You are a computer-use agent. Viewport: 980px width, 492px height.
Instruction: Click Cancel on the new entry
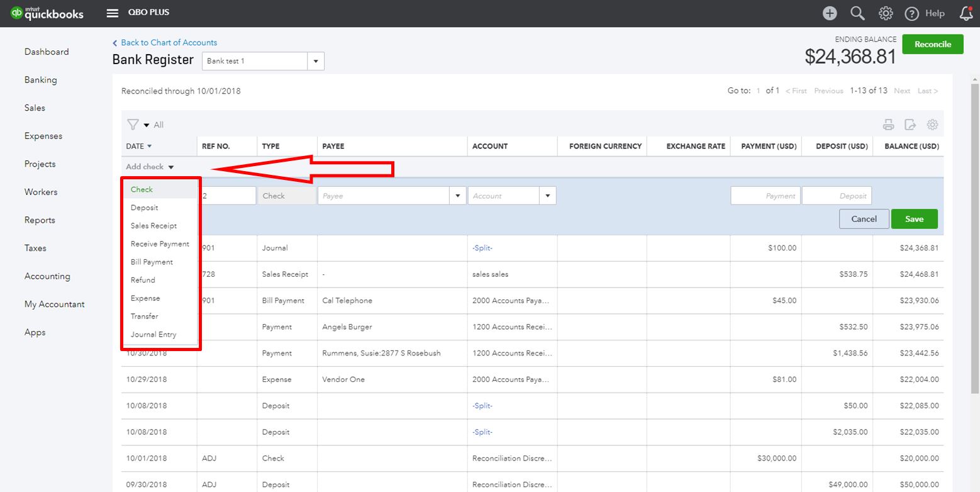click(864, 219)
